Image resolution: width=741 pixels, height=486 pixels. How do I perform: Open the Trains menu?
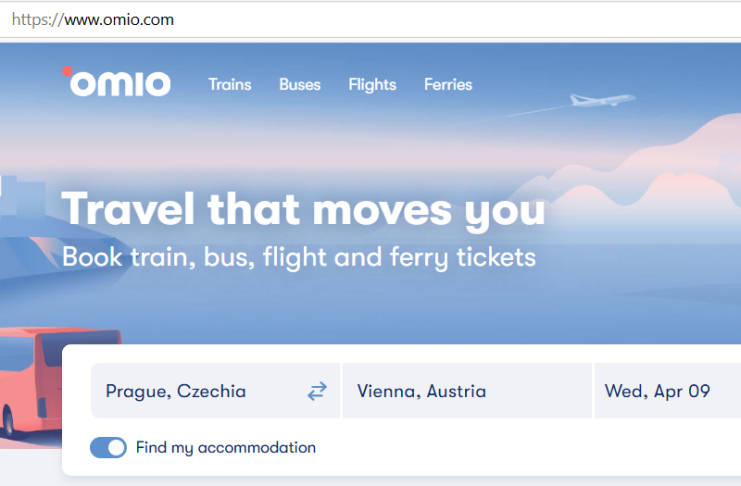[x=230, y=85]
